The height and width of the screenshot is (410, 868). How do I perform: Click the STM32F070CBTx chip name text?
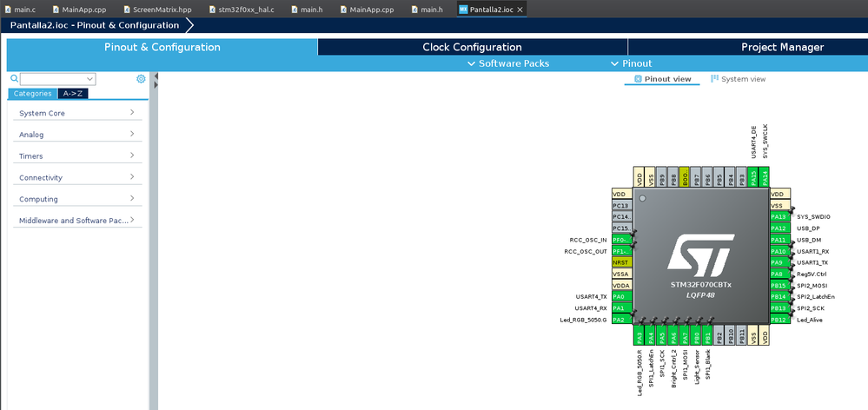(700, 284)
